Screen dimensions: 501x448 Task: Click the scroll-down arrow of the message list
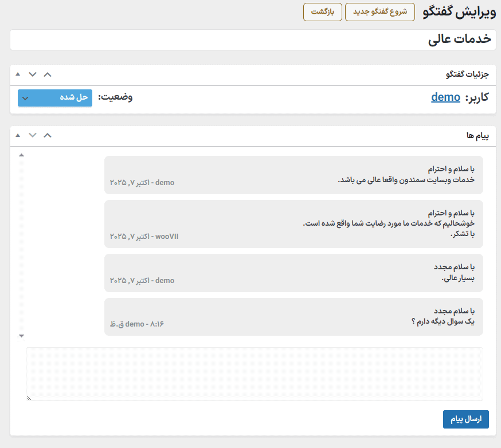point(21,335)
